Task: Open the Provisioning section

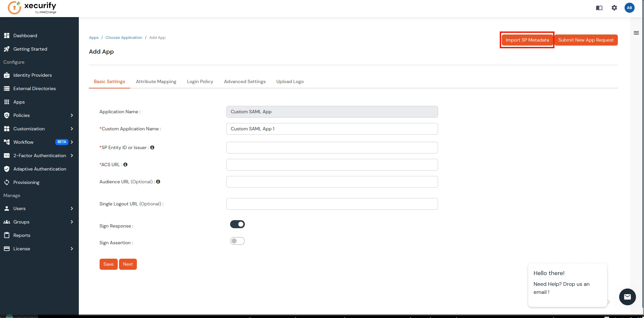Action: click(27, 182)
